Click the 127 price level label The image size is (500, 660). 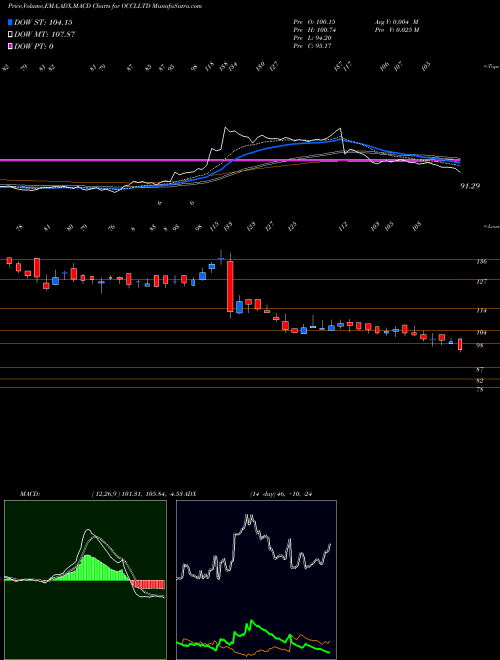482,282
